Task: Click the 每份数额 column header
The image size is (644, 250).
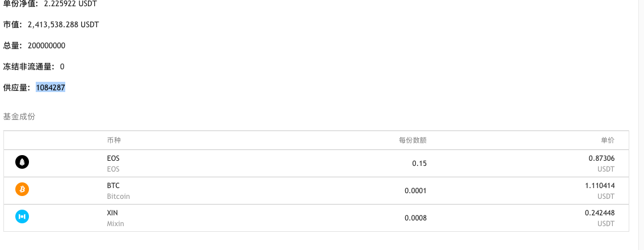Action: [x=413, y=140]
